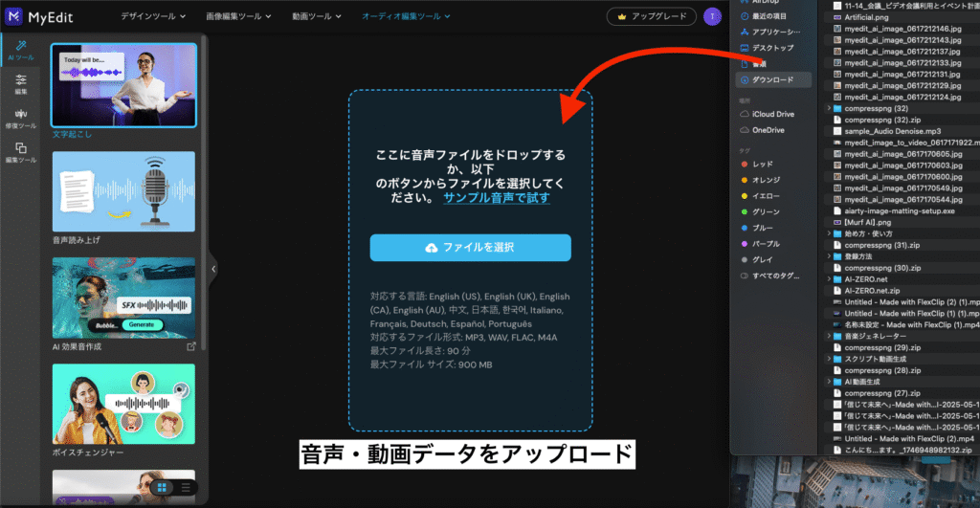Switch tool list to list view
Image resolution: width=980 pixels, height=508 pixels.
pos(186,487)
